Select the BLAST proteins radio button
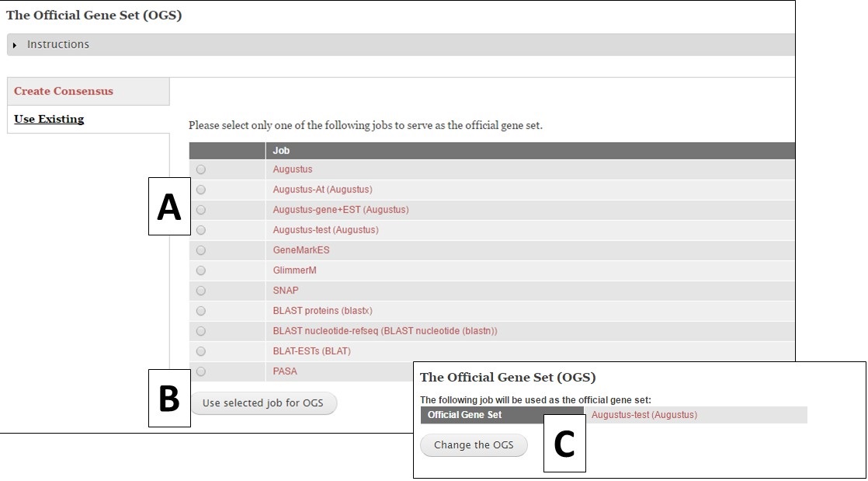Viewport: 868px width, 481px height. [x=200, y=311]
